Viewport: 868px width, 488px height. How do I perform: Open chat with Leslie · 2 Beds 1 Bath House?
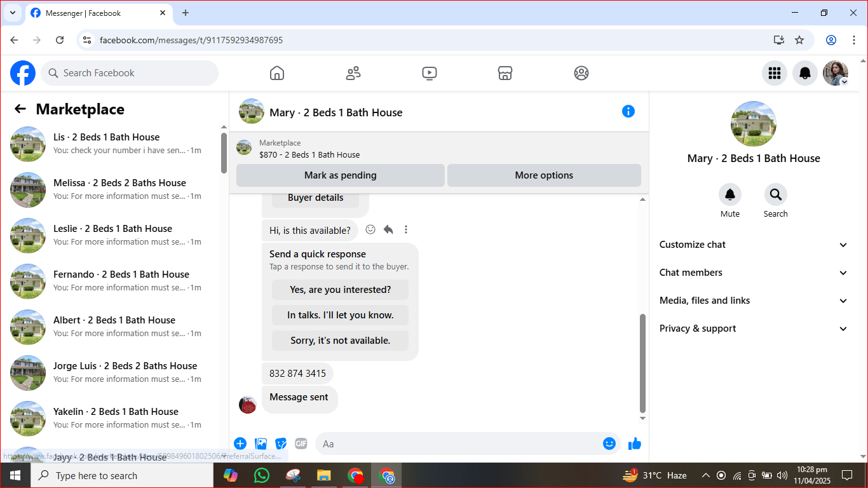[x=112, y=235]
